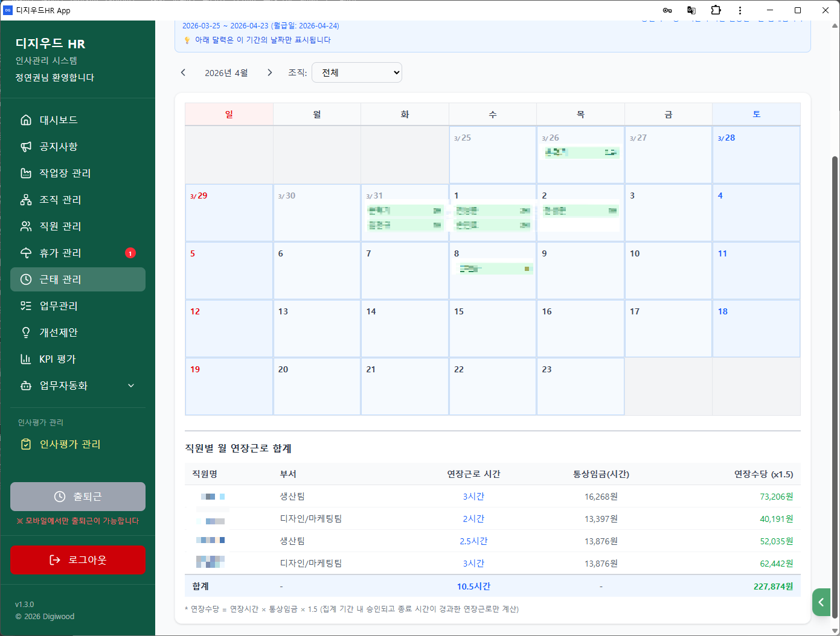Viewport: 840px width, 636px height.
Task: Click the overtime entry on 3/26
Action: [581, 153]
